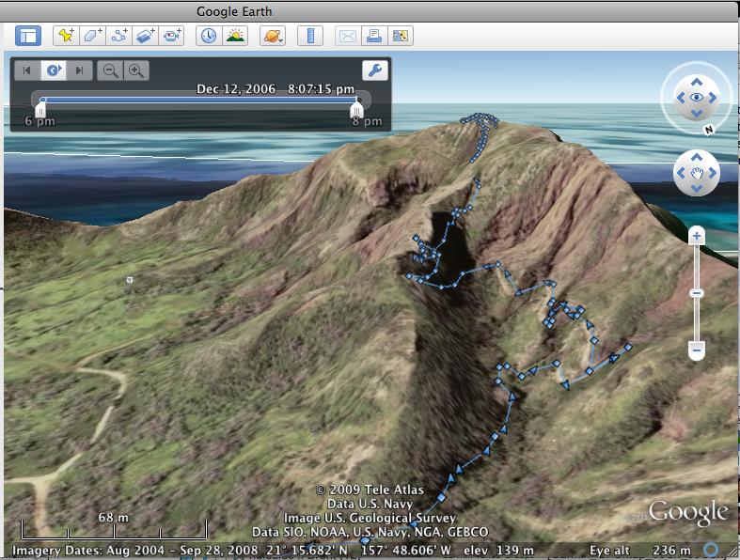Add a placemark with the pushpin icon
The width and height of the screenshot is (740, 560).
coord(66,36)
